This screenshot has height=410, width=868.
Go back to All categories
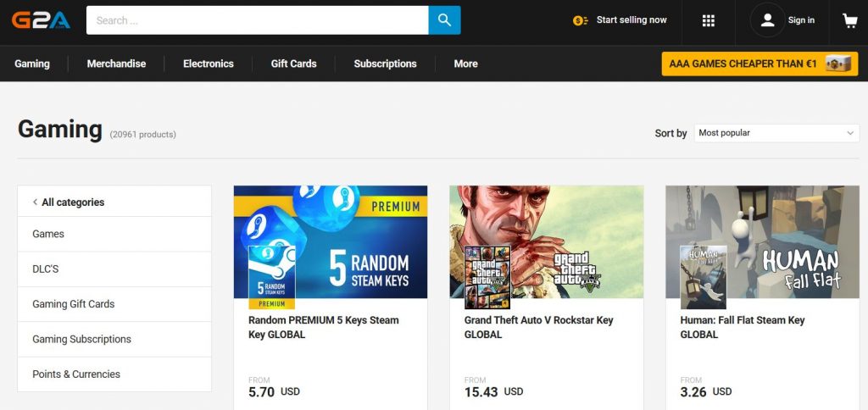click(x=73, y=202)
